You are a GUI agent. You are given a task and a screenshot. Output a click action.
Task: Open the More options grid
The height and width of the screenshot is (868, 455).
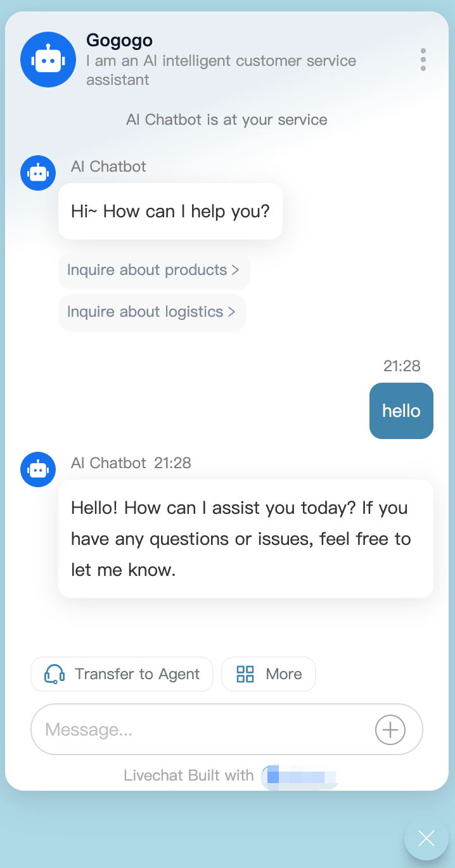tap(269, 674)
